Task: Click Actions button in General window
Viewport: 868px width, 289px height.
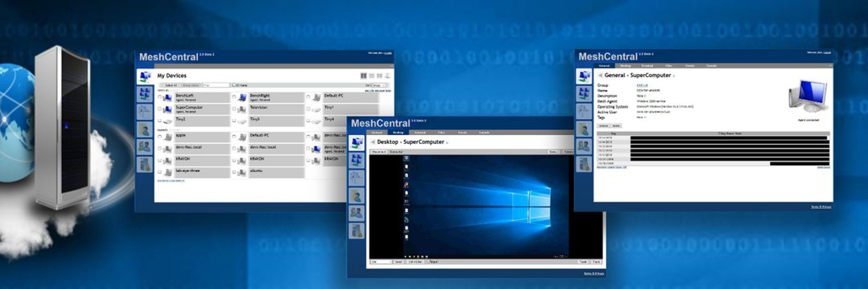Action: click(x=604, y=126)
